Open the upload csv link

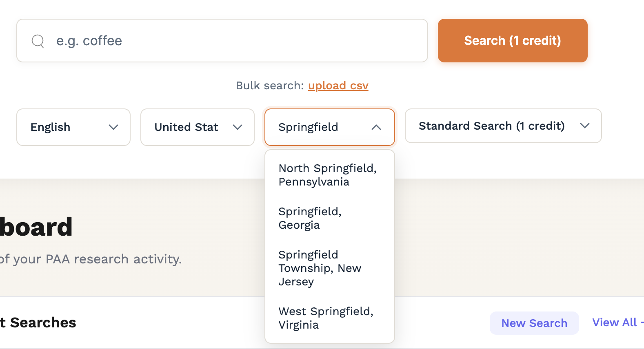click(x=338, y=85)
